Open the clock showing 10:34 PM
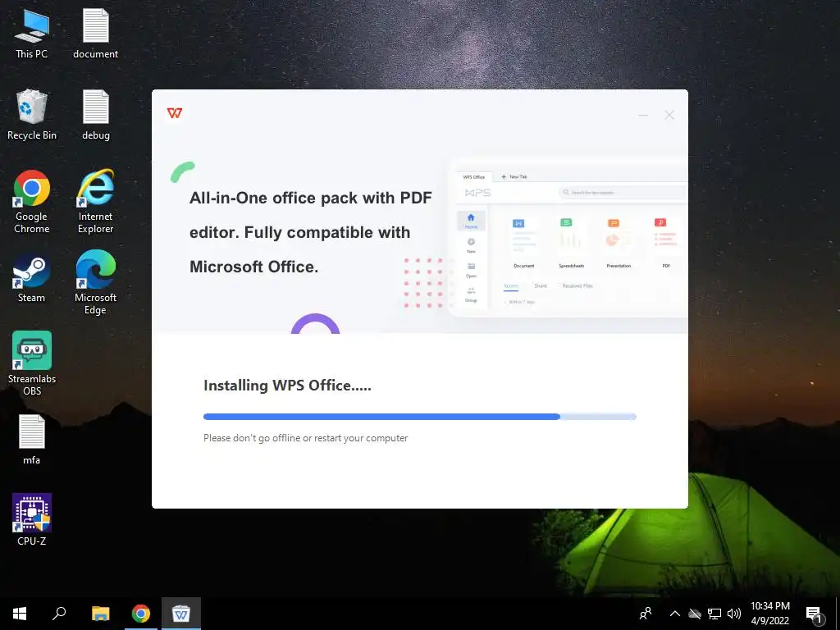 click(769, 614)
